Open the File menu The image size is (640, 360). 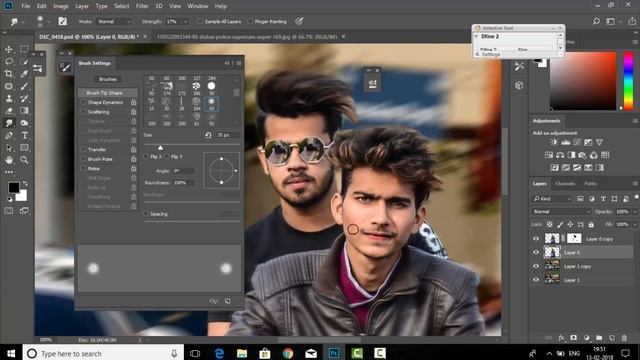coord(26,6)
